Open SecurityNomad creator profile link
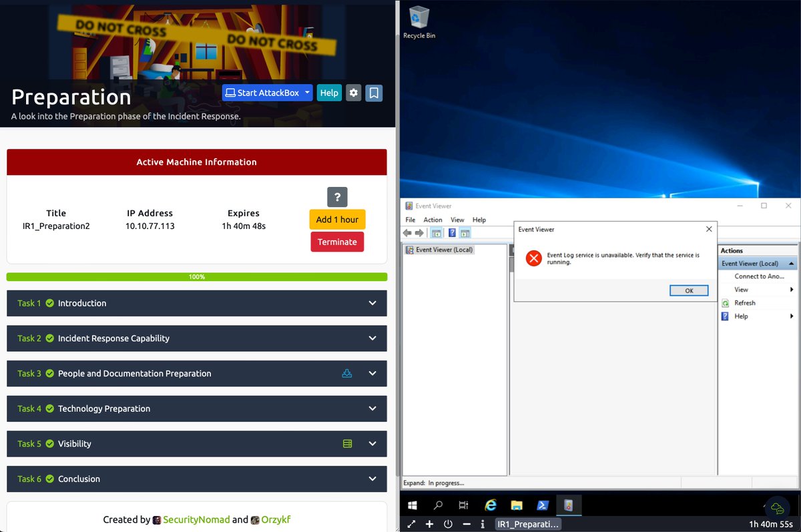Image resolution: width=801 pixels, height=532 pixels. (196, 519)
